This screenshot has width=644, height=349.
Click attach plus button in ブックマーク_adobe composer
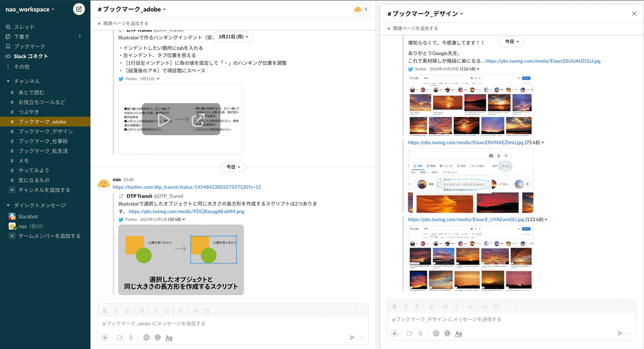(x=105, y=338)
